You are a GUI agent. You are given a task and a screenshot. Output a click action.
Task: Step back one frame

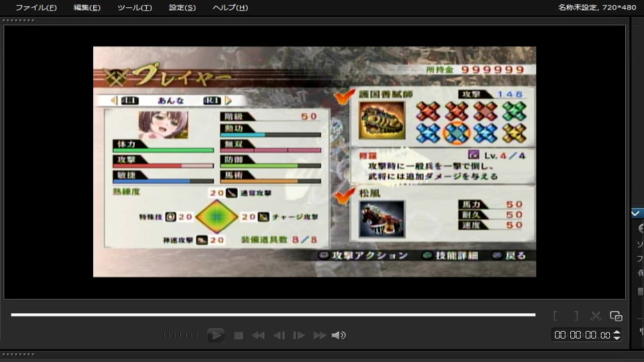click(x=279, y=335)
